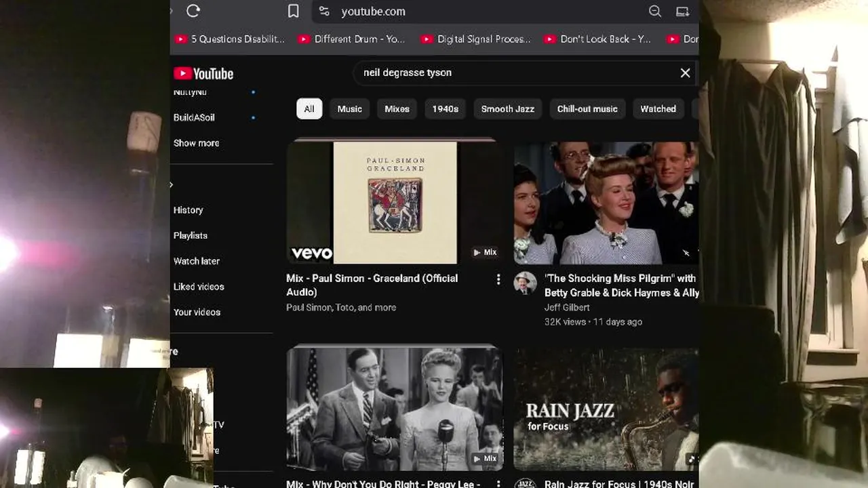Expand subscriptions with Show more
This screenshot has width=868, height=488.
pos(197,143)
